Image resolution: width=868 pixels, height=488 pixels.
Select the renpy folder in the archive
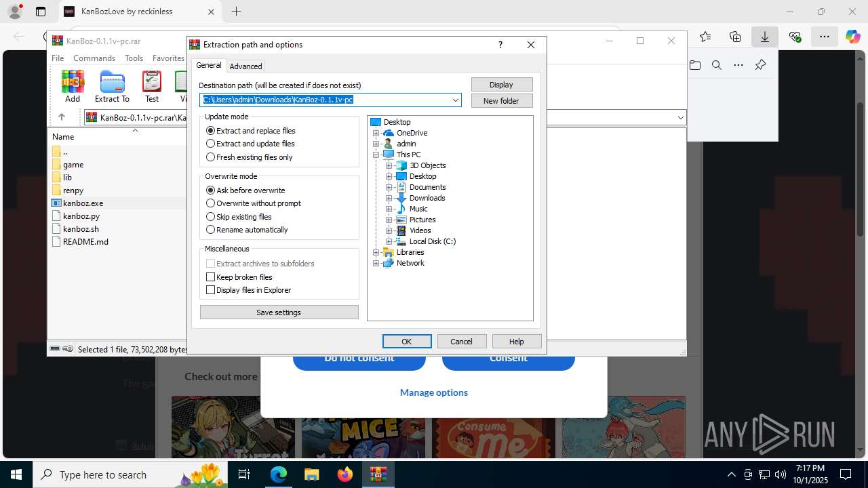[73, 190]
